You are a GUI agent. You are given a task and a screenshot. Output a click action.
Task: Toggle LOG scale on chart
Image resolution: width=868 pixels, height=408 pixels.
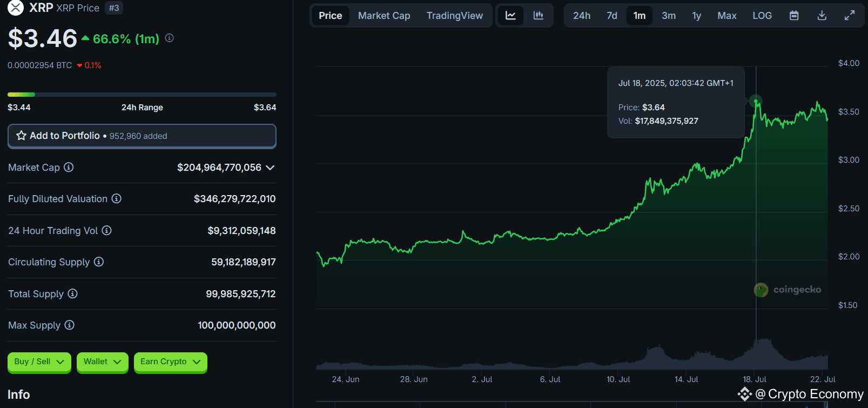(762, 16)
